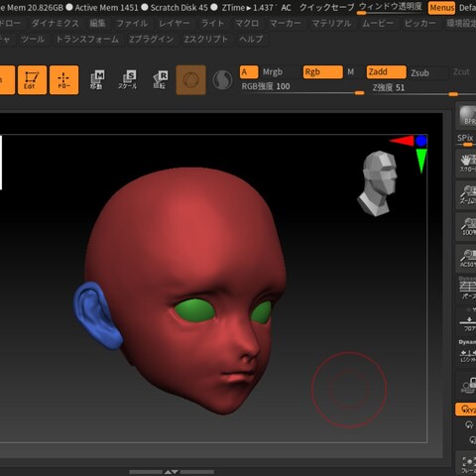This screenshot has width=476, height=476.
Task: Toggle XYZ rotation mode
Action: pos(466,410)
